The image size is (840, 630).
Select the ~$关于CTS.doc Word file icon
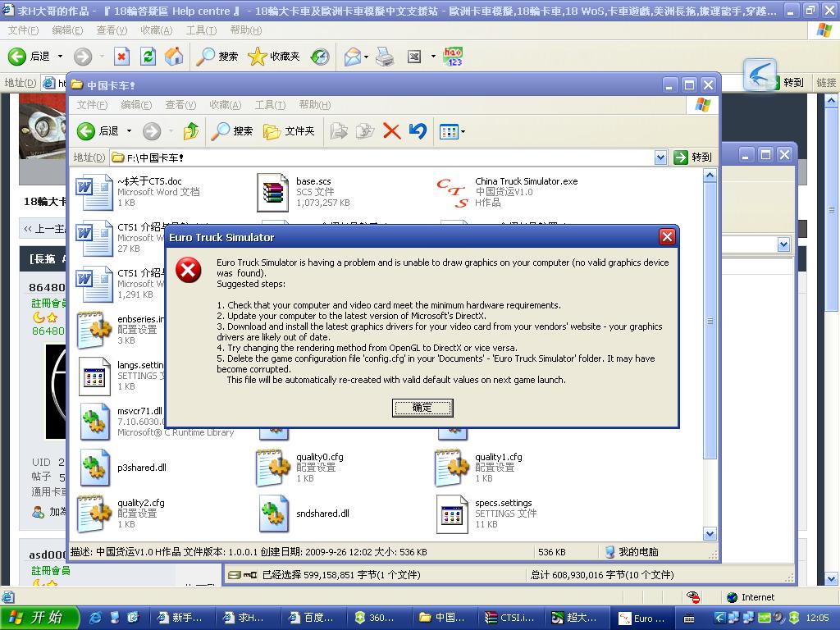[94, 192]
